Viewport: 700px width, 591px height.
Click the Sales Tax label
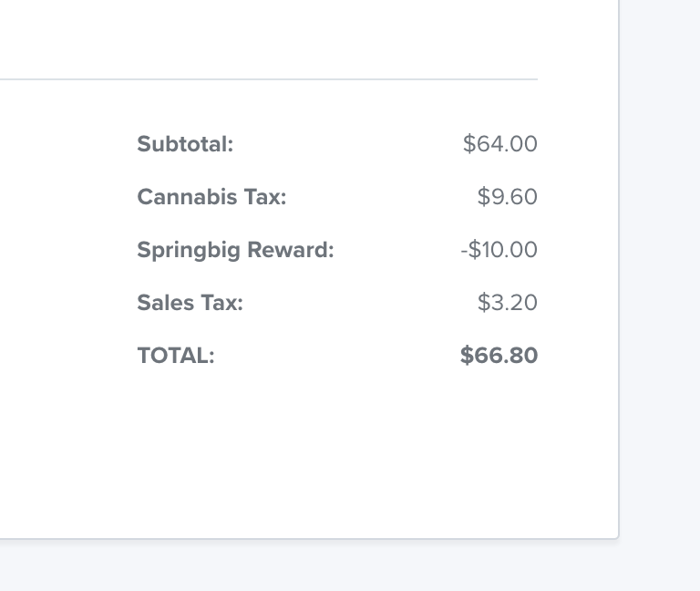(190, 303)
